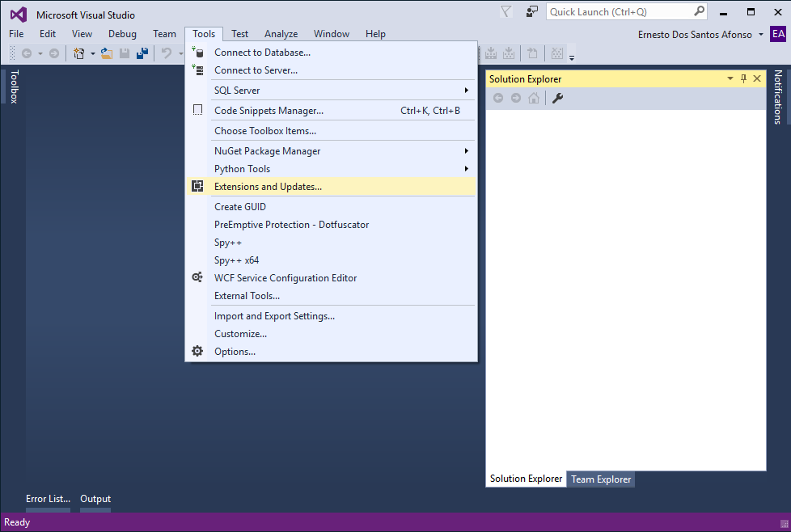Click the Extensions and Updates icon
The width and height of the screenshot is (791, 532).
[197, 186]
